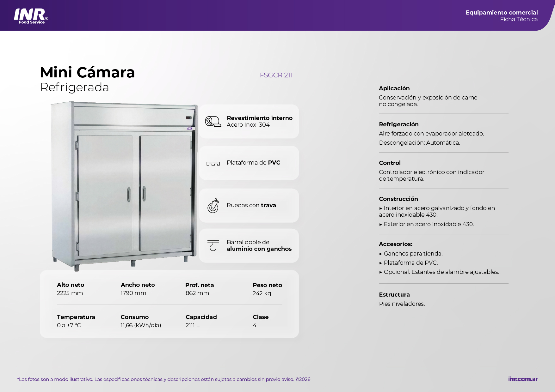Open the inr.com.ar website link

tap(523, 379)
